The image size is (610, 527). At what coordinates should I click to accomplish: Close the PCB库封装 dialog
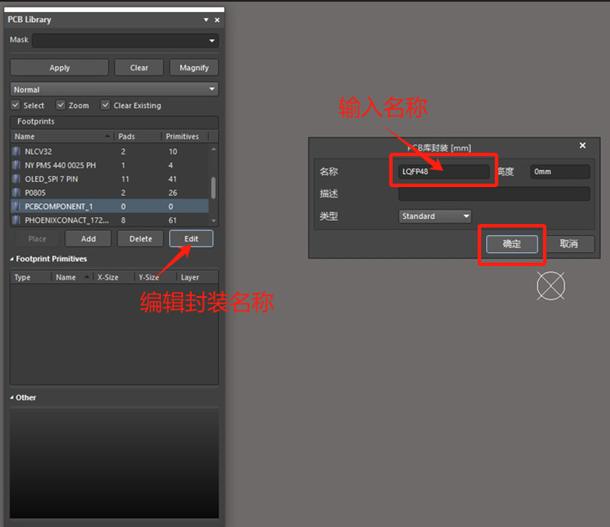click(x=582, y=146)
